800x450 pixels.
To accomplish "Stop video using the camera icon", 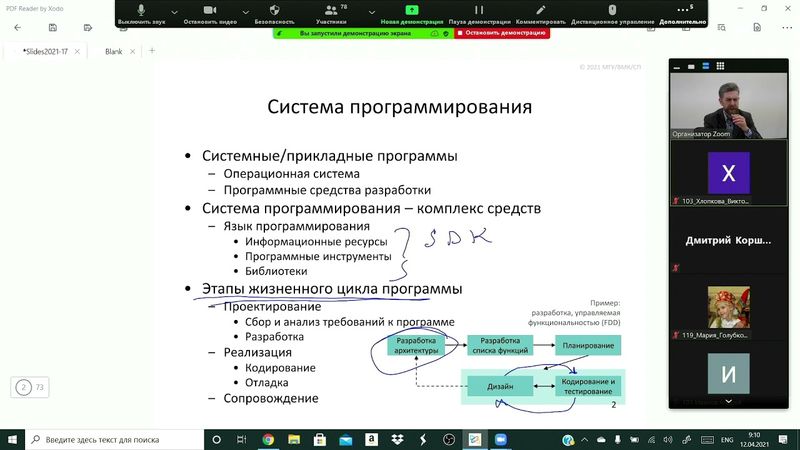I will tap(210, 14).
